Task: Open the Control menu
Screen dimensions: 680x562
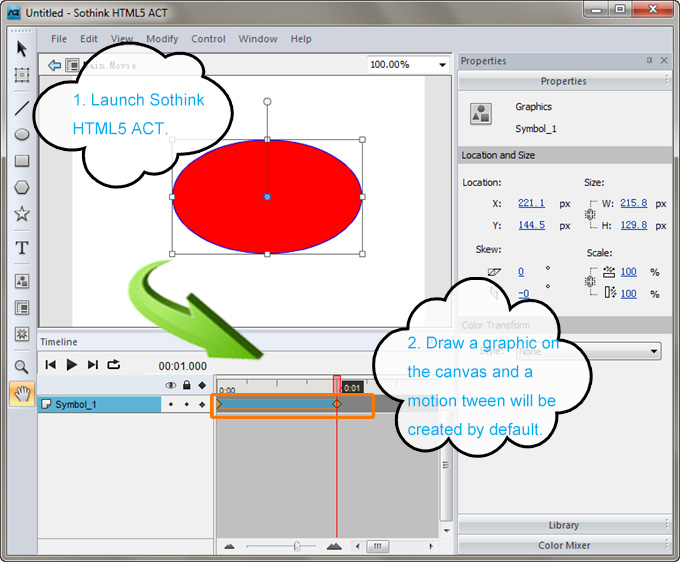Action: 209,39
